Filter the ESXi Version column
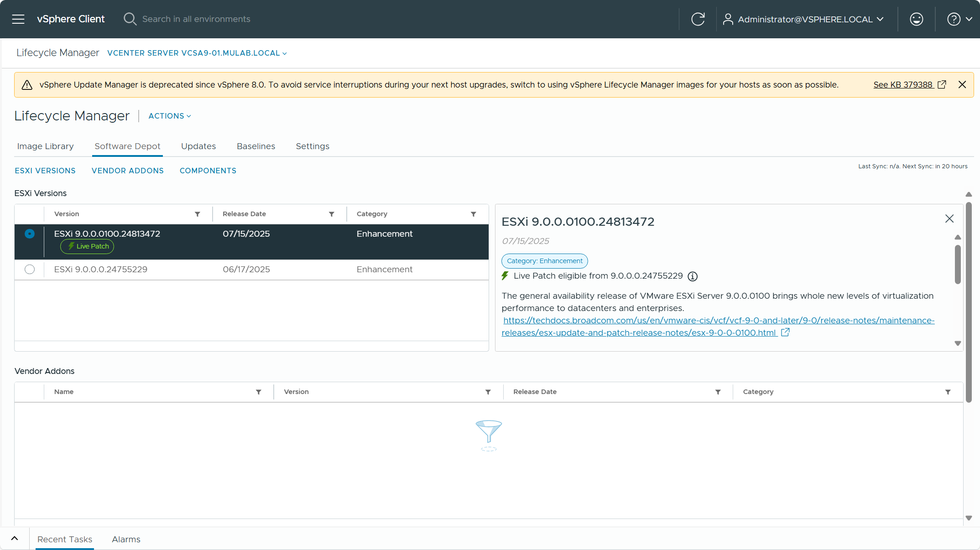 click(198, 214)
